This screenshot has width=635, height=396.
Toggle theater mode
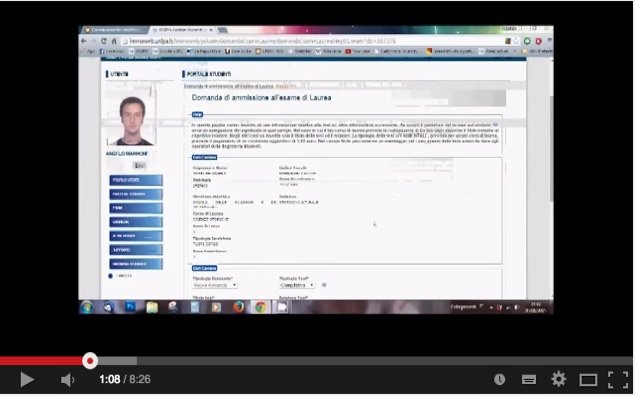[x=588, y=380]
